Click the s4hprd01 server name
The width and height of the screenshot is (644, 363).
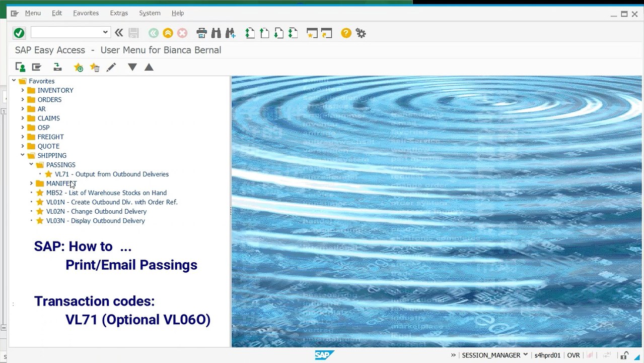(x=547, y=355)
